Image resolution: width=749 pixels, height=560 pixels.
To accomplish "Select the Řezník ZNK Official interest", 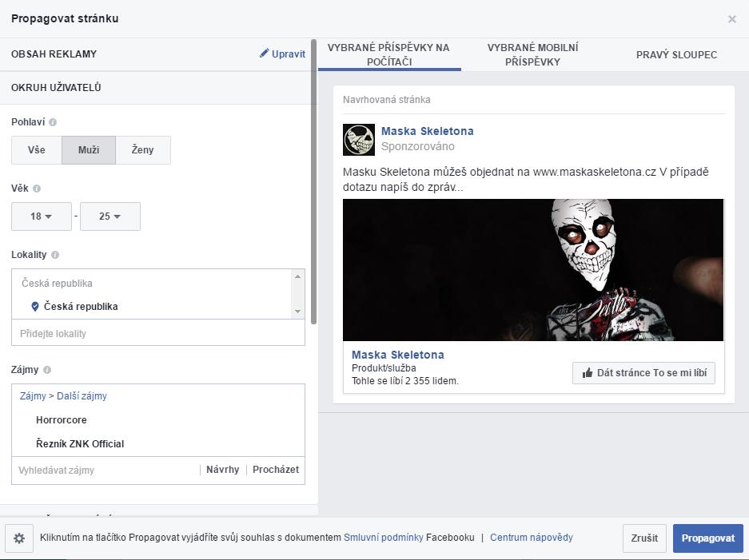I will point(80,444).
